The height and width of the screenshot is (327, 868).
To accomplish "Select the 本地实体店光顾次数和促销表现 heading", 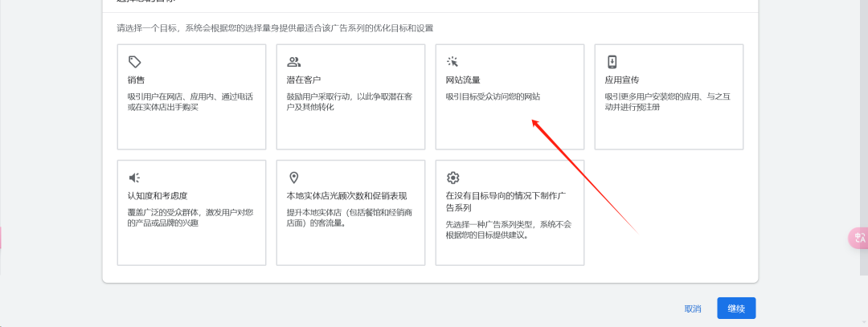I will pos(346,196).
